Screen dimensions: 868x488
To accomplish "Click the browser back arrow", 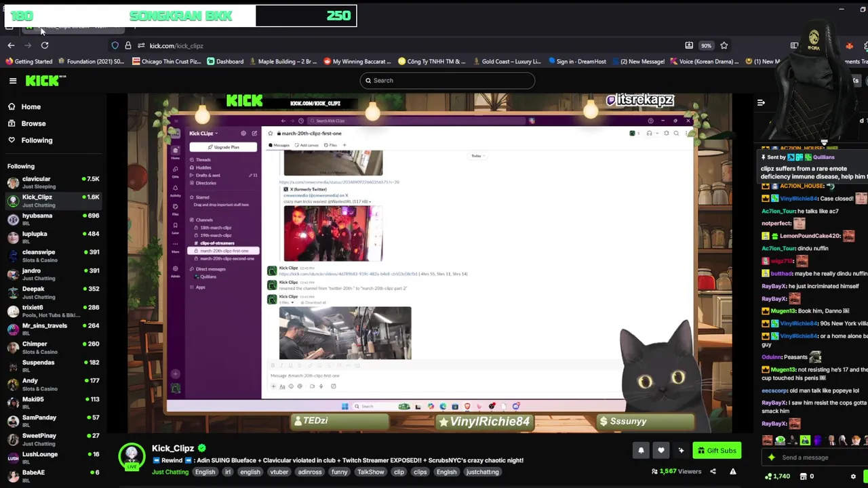I will click(11, 45).
